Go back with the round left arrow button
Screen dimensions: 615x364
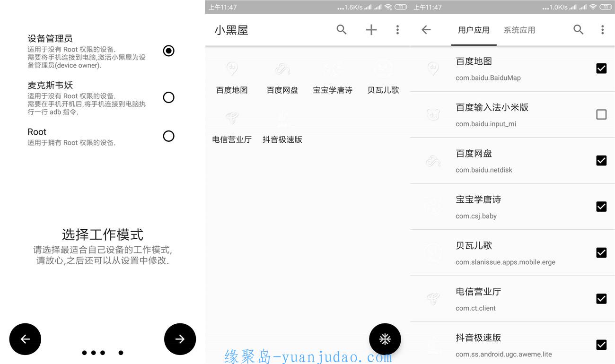[25, 339]
